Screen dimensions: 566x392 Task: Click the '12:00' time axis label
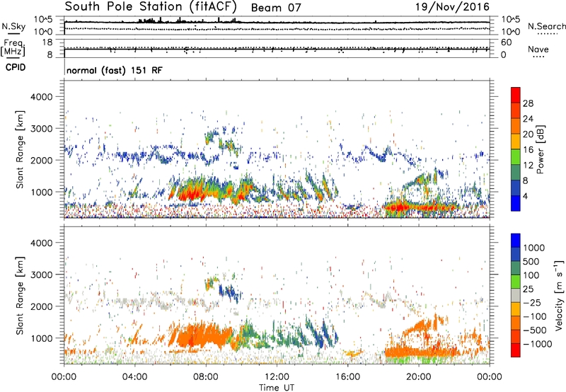[277, 377]
